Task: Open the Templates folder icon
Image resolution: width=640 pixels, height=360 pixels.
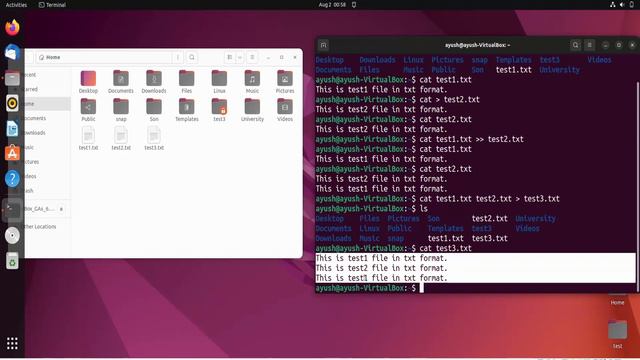Action: pyautogui.click(x=187, y=107)
